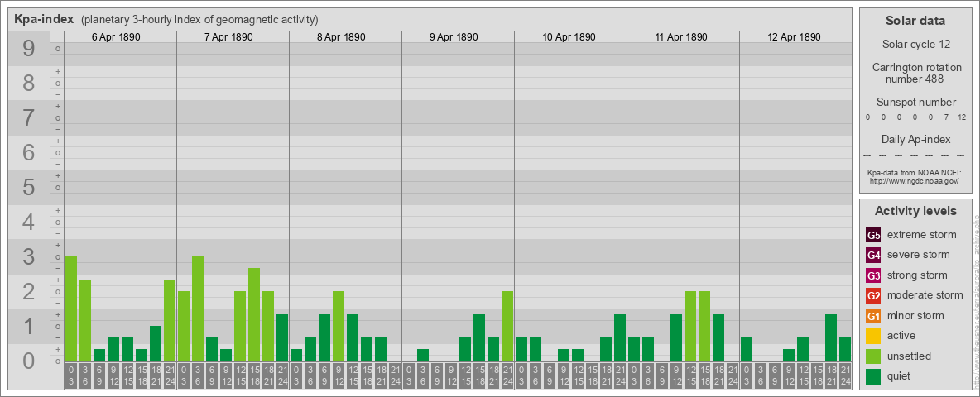The height and width of the screenshot is (397, 980).
Task: Click the '9 Apr 1890' date header
Action: (x=454, y=37)
